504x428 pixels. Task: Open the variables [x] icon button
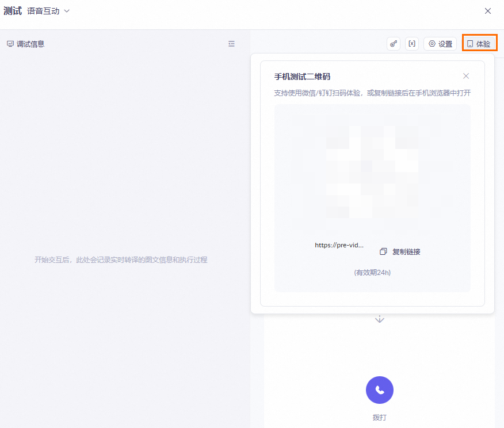412,44
